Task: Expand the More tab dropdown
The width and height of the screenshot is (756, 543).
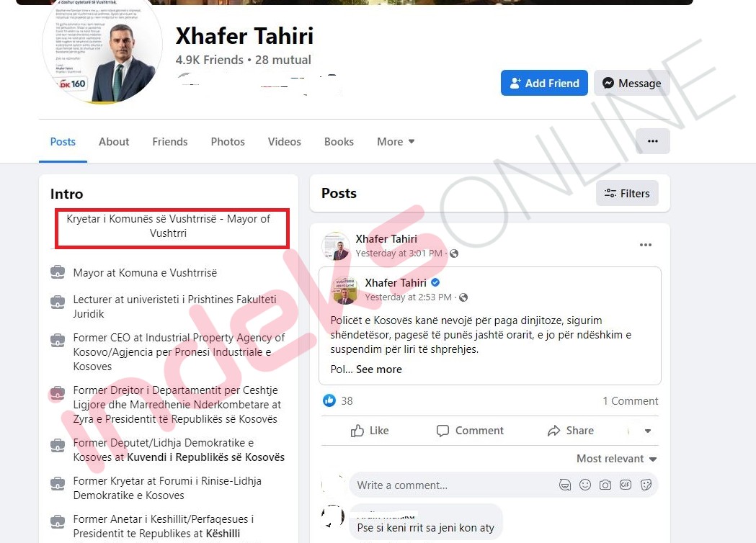Action: pos(396,142)
